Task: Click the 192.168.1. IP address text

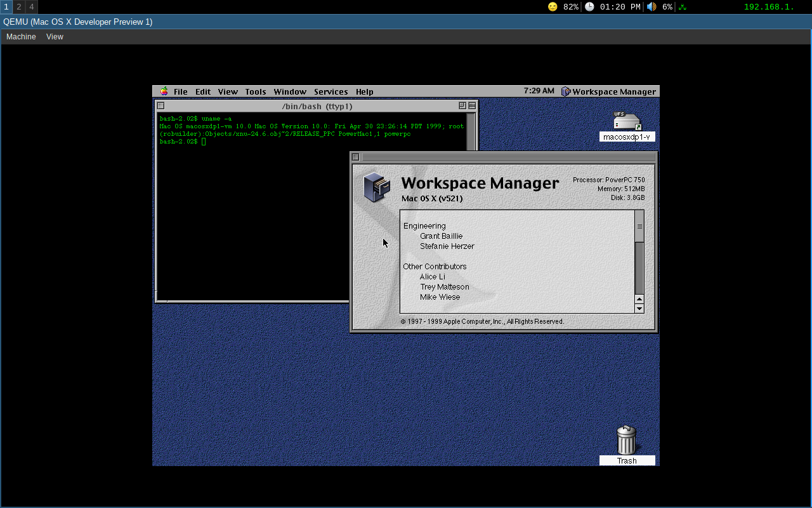Action: (x=769, y=7)
